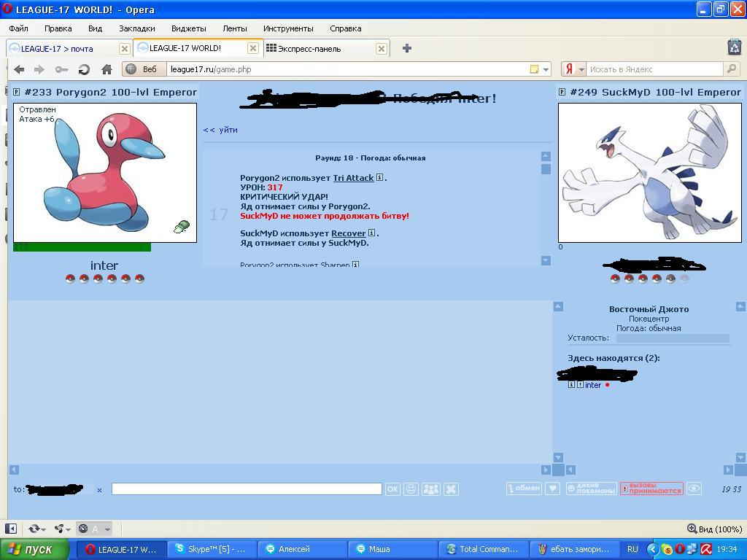The image size is (747, 560).
Task: Switch to the LEAGUE-17 > почта tab
Action: 63,49
